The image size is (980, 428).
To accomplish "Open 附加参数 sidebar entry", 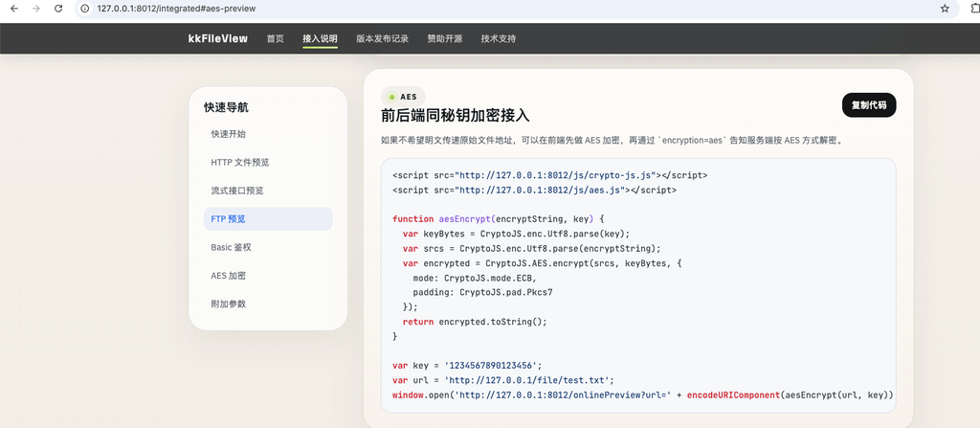I will pos(268,304).
